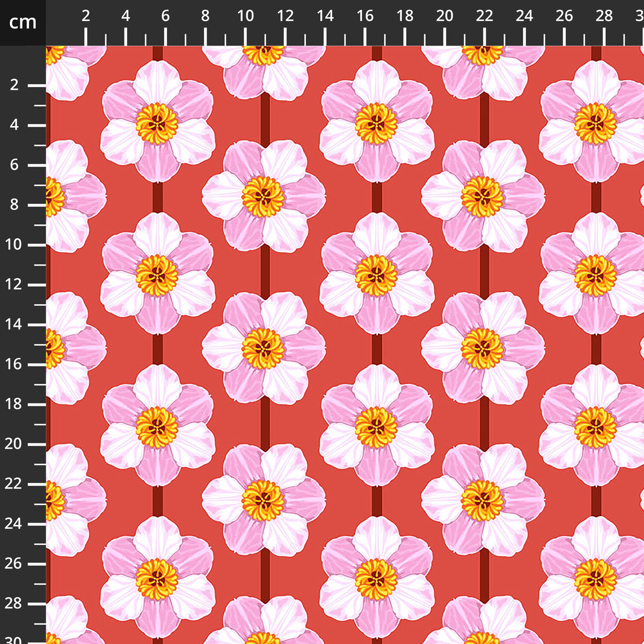Click the 4 cm mark on the left ruler
This screenshot has height=644, width=644.
[14, 125]
